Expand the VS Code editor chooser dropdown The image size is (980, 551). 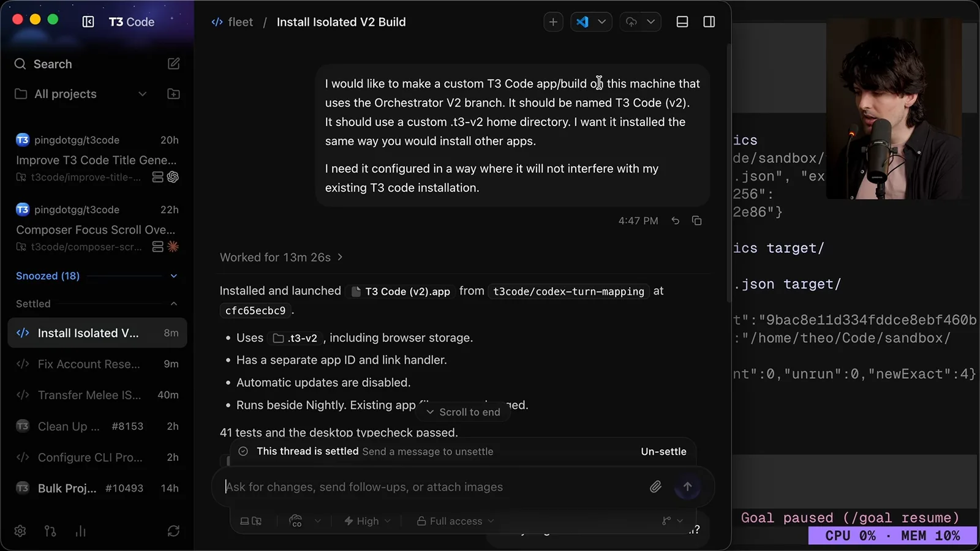coord(602,22)
